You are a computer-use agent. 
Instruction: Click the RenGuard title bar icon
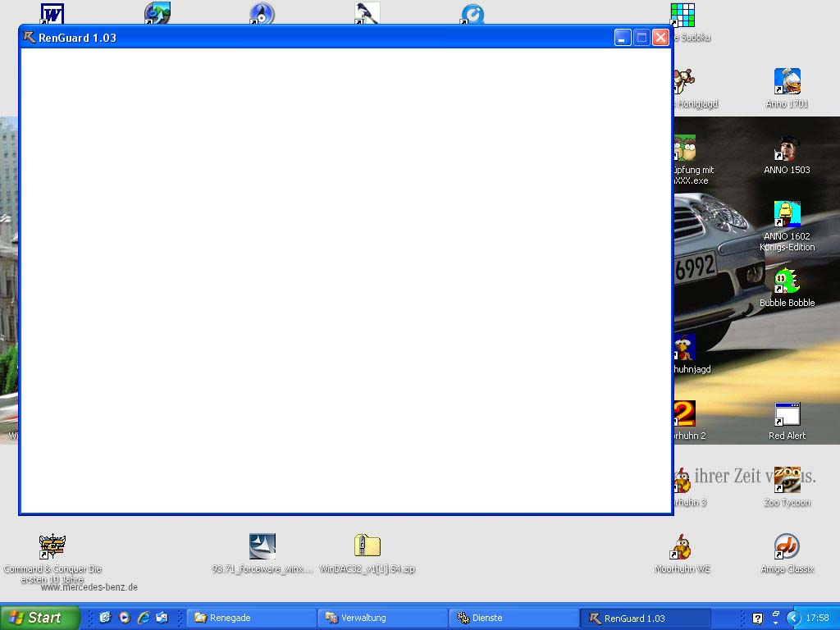(30, 37)
